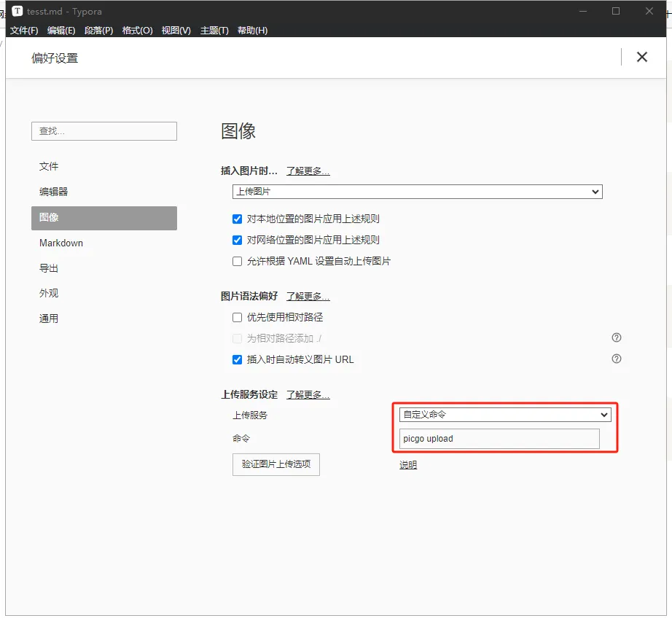The height and width of the screenshot is (621, 672).
Task: Open the 上传图片 insert-action dropdown
Action: [x=418, y=192]
